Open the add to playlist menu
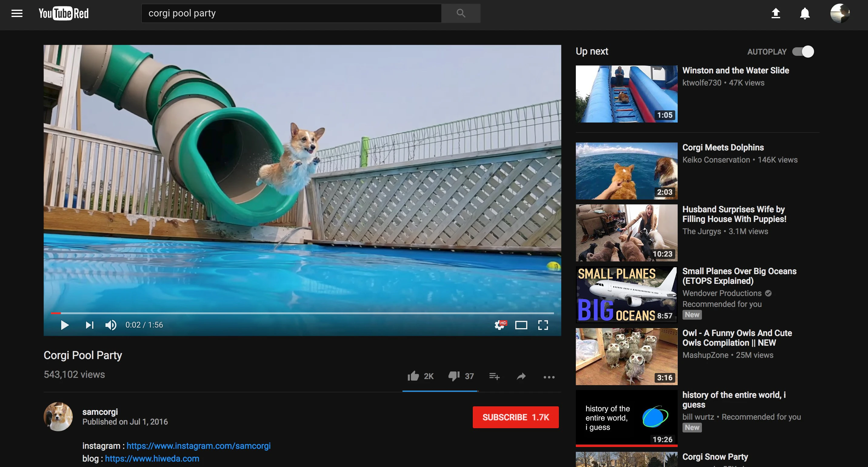868x467 pixels. pyautogui.click(x=494, y=376)
